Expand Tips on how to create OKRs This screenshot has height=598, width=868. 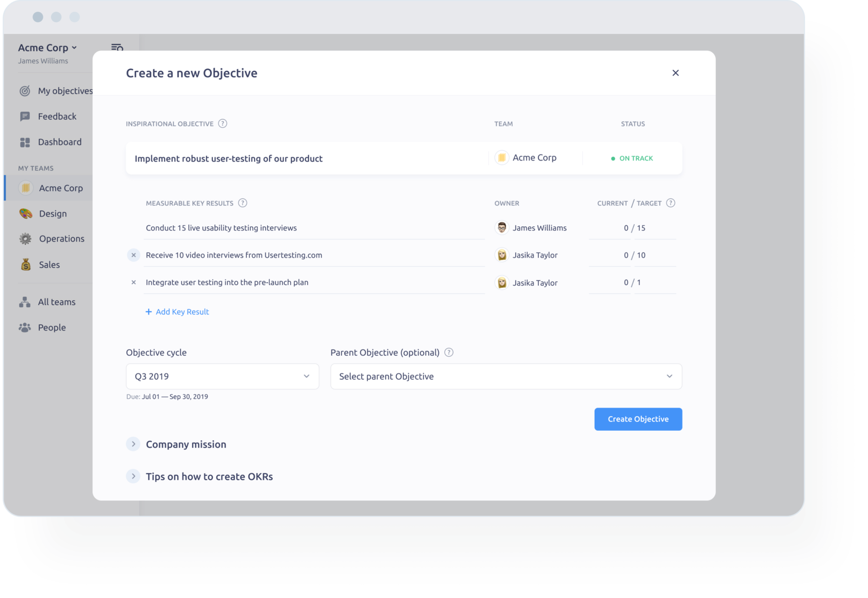pos(133,476)
